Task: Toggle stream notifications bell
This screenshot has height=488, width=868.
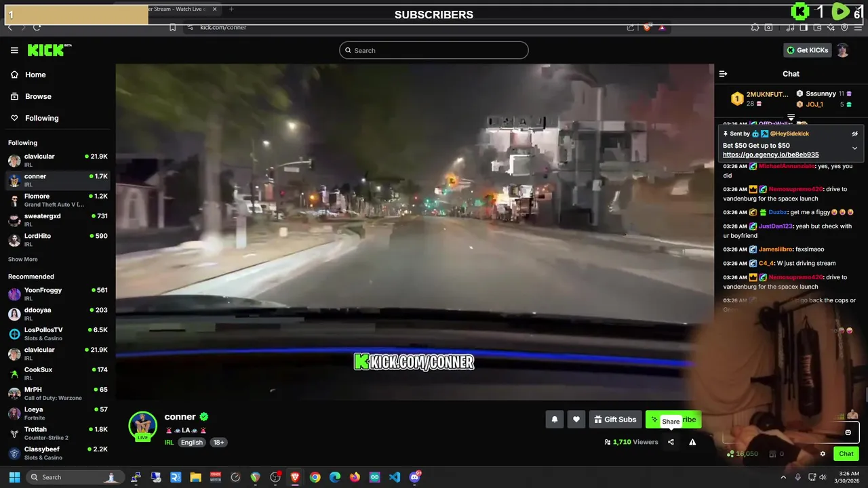Action: tap(554, 420)
